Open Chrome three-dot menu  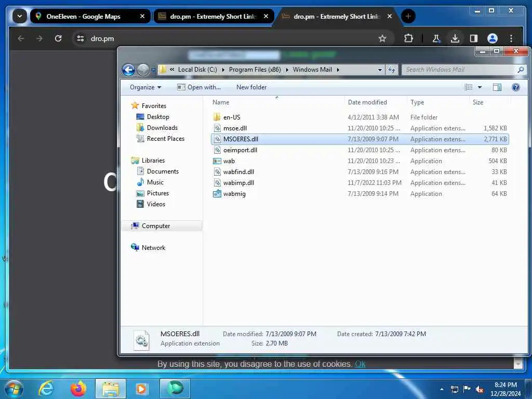coord(511,38)
